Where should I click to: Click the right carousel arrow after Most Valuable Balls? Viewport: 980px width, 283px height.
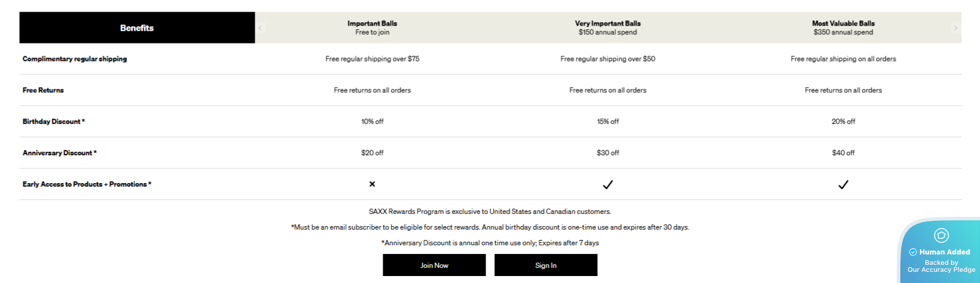955,28
